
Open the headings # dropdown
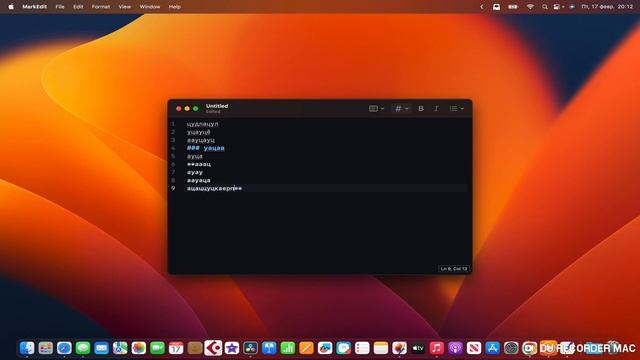401,109
